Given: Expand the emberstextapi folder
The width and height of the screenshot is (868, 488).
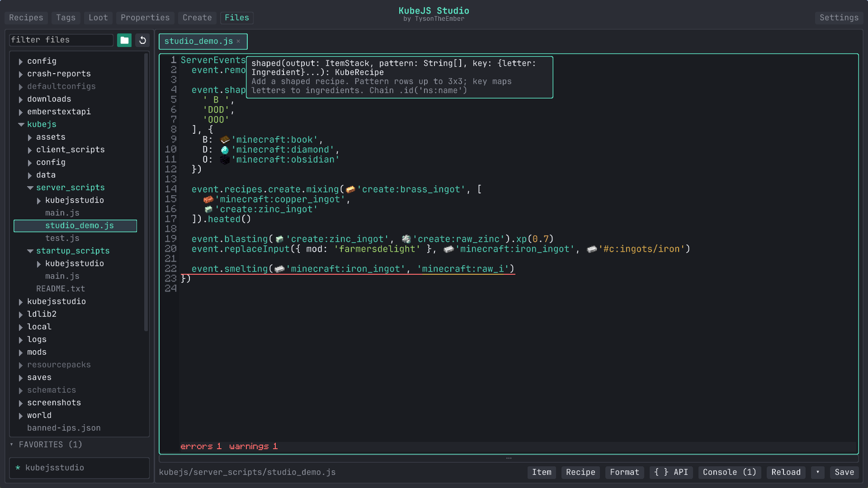Looking at the screenshot, I should pyautogui.click(x=21, y=112).
